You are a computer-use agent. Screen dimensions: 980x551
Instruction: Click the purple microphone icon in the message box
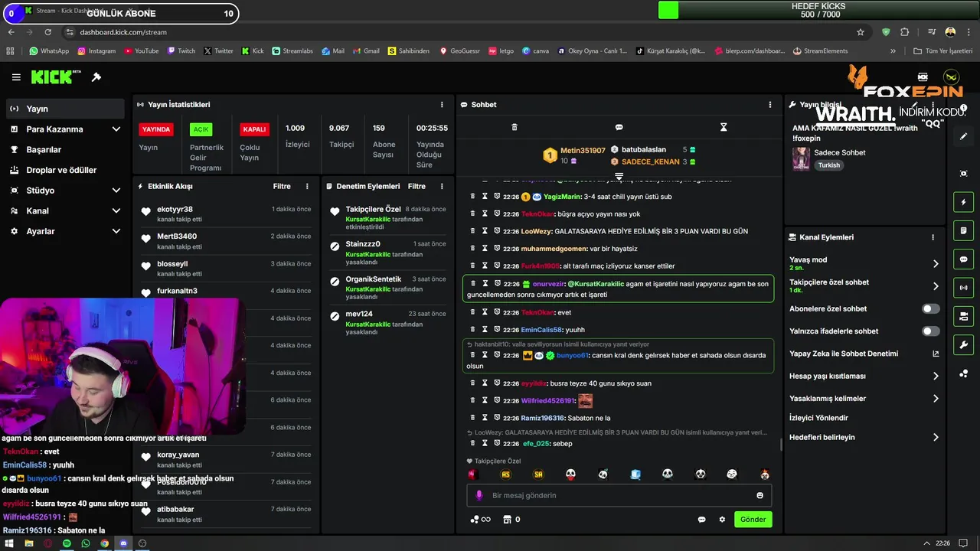point(479,495)
